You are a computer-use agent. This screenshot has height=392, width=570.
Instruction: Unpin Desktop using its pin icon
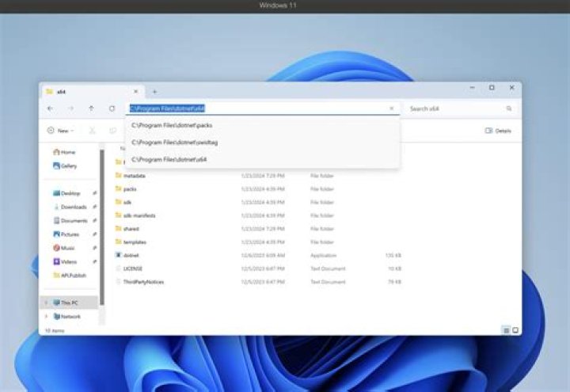pyautogui.click(x=94, y=193)
